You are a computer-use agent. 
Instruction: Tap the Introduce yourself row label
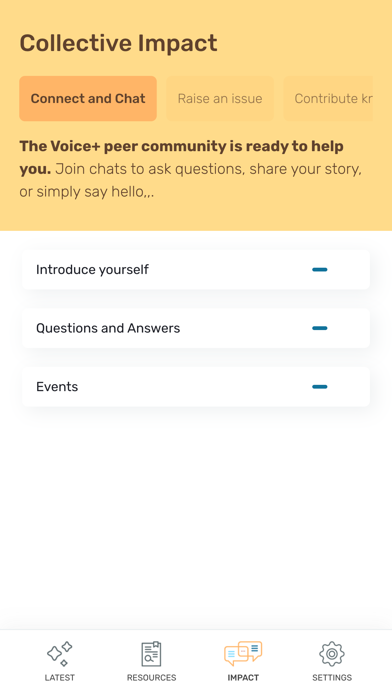pyautogui.click(x=92, y=269)
